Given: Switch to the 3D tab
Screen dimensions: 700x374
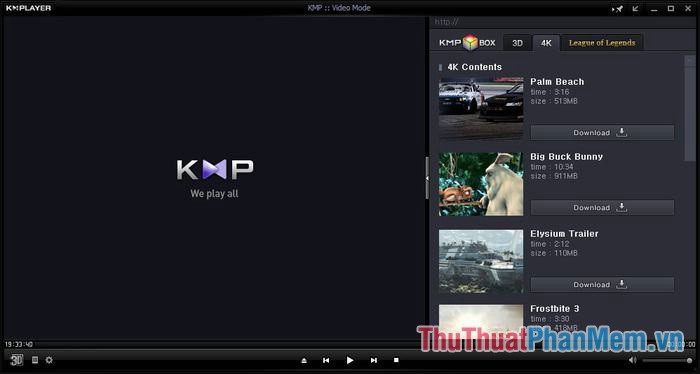Looking at the screenshot, I should coord(517,43).
